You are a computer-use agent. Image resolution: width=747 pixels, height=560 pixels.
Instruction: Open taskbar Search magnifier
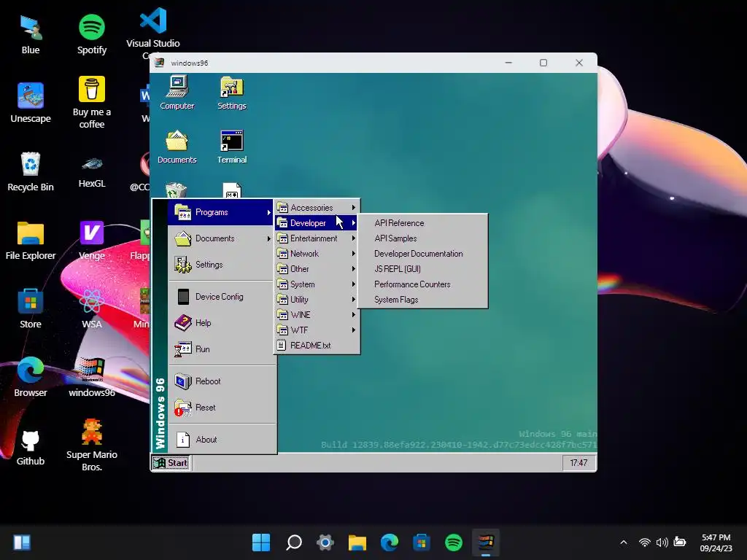click(x=293, y=542)
